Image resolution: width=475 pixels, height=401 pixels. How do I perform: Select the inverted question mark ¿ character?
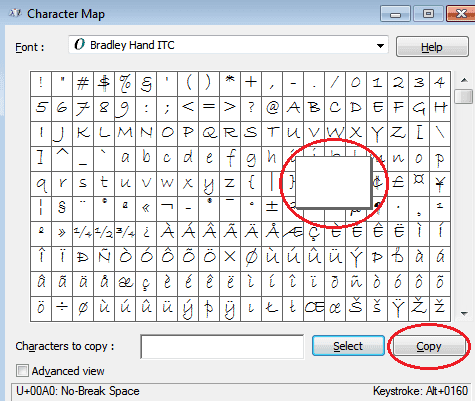[x=146, y=233]
